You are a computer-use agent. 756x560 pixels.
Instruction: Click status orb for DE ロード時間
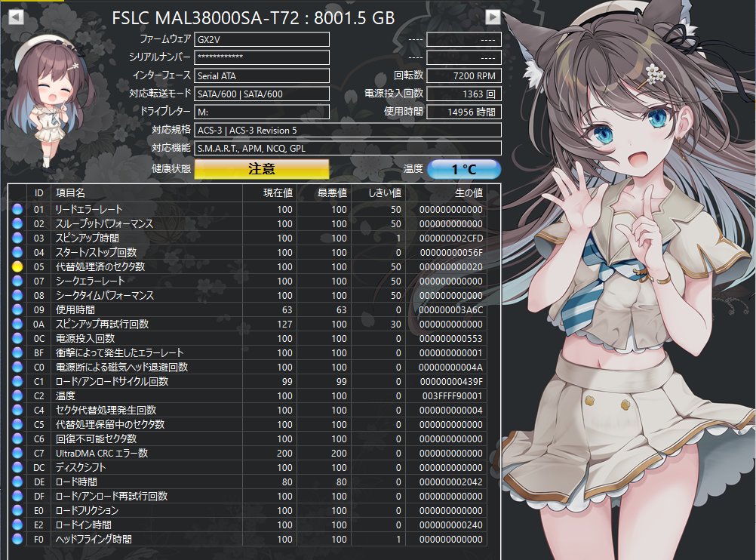coord(17,482)
